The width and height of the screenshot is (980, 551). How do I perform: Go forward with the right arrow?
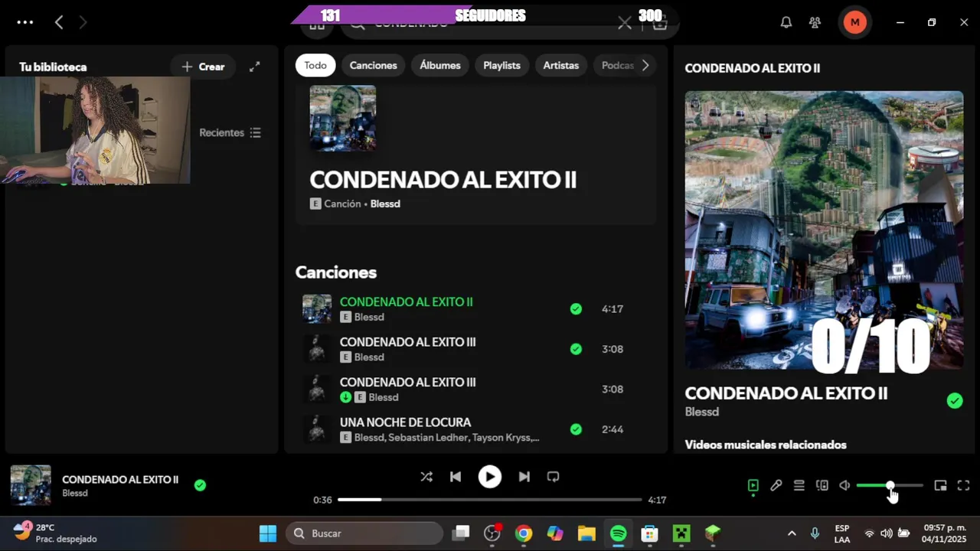[83, 22]
